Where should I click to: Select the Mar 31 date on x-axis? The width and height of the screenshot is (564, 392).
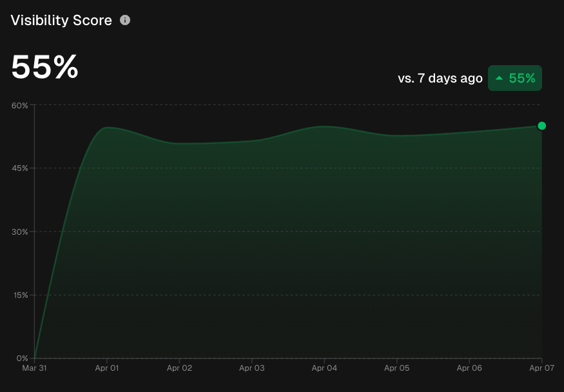[x=34, y=368]
